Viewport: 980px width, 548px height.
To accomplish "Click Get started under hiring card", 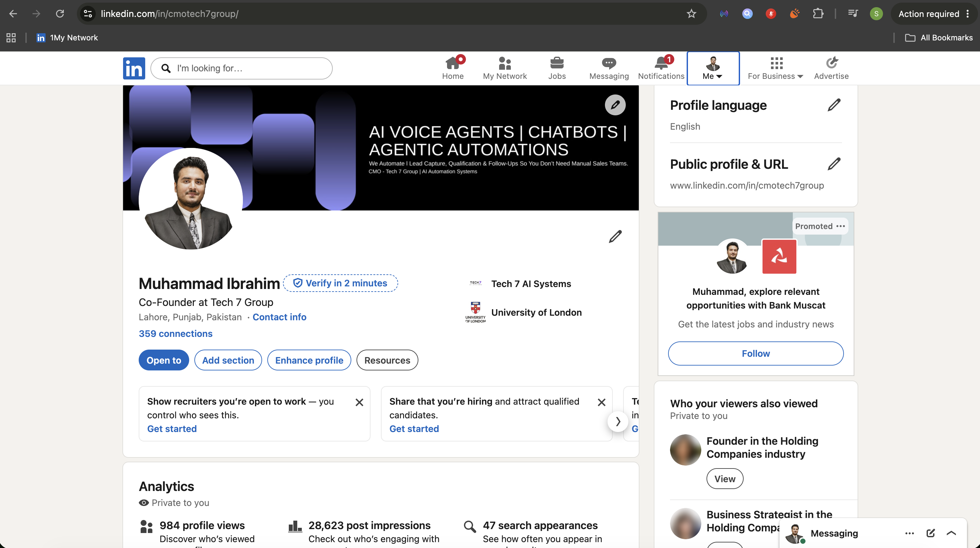I will (x=414, y=428).
